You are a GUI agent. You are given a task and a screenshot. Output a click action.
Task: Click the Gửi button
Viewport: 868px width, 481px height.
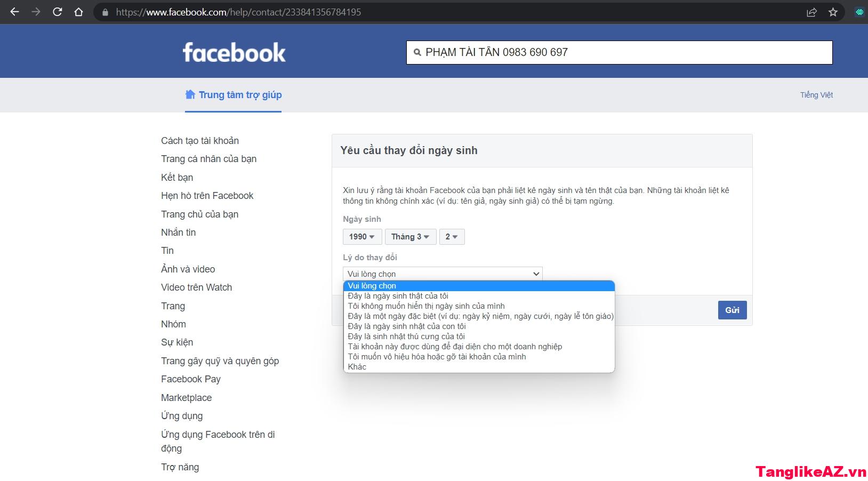tap(732, 310)
